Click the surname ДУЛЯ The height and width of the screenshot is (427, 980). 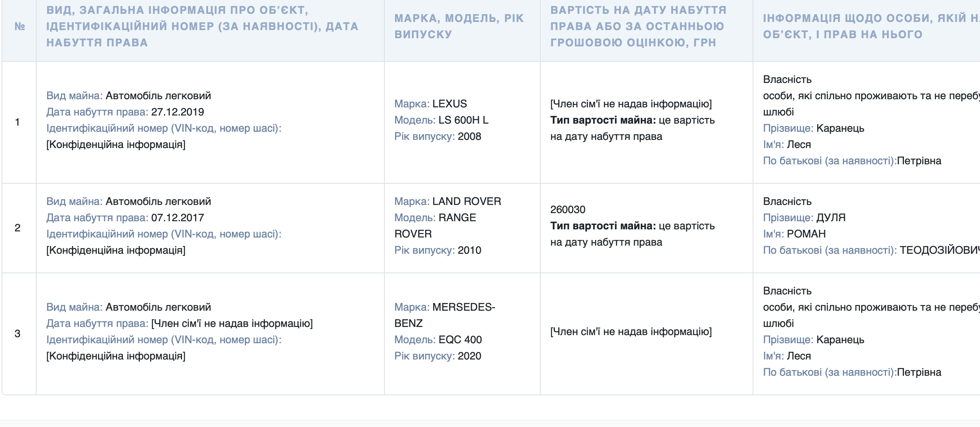[x=831, y=218]
